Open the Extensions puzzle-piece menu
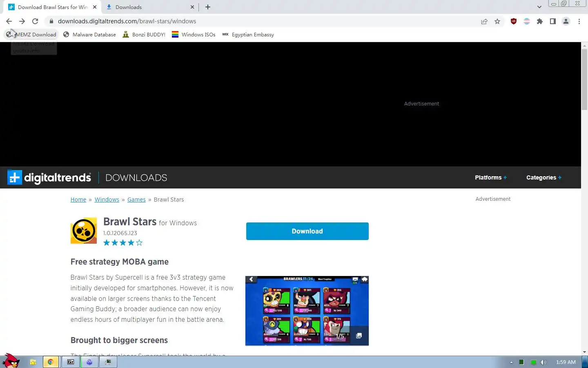588x368 pixels. 540,21
